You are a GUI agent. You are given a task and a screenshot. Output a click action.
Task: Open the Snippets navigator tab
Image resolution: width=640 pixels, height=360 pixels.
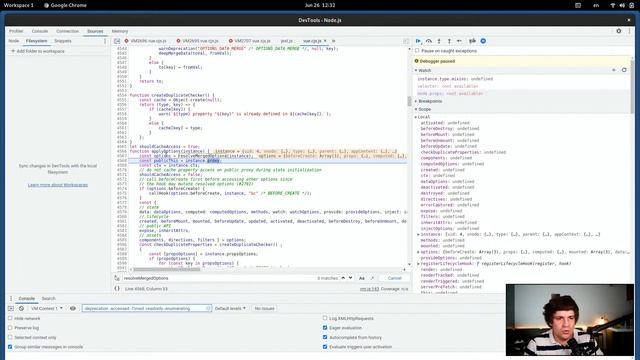(x=62, y=41)
